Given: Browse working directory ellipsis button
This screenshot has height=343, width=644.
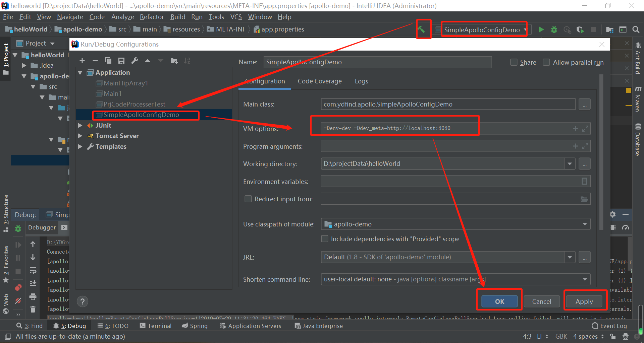Looking at the screenshot, I should tap(585, 164).
